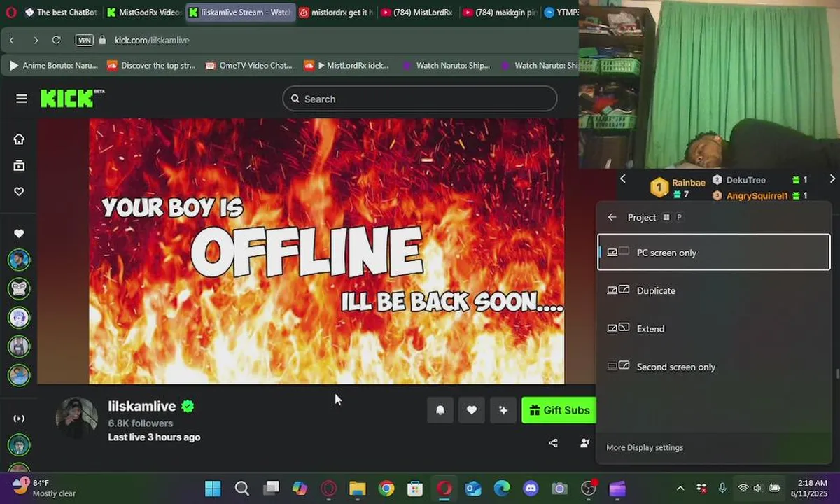
Task: Click the notification bell for liilskamlive
Action: tap(440, 410)
